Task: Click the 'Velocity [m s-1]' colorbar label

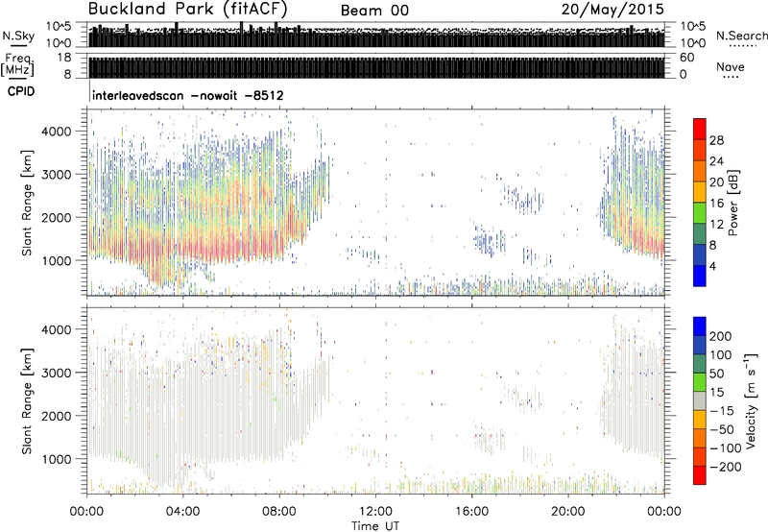Action: click(751, 400)
